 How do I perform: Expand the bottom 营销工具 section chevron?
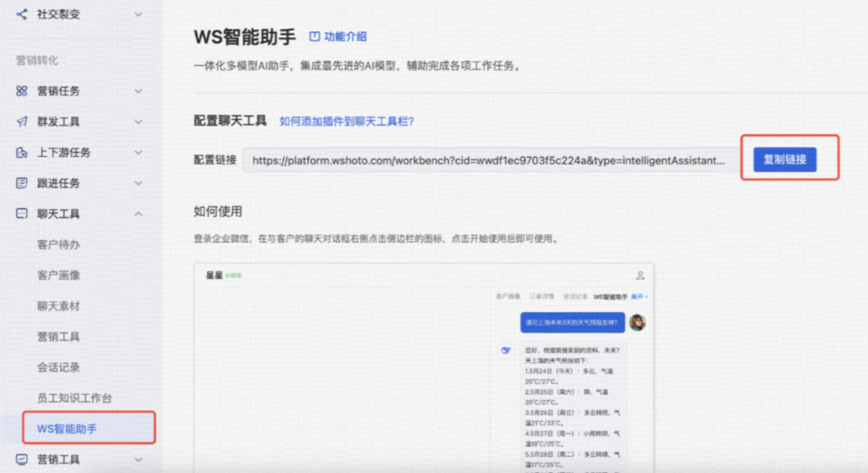(x=138, y=459)
